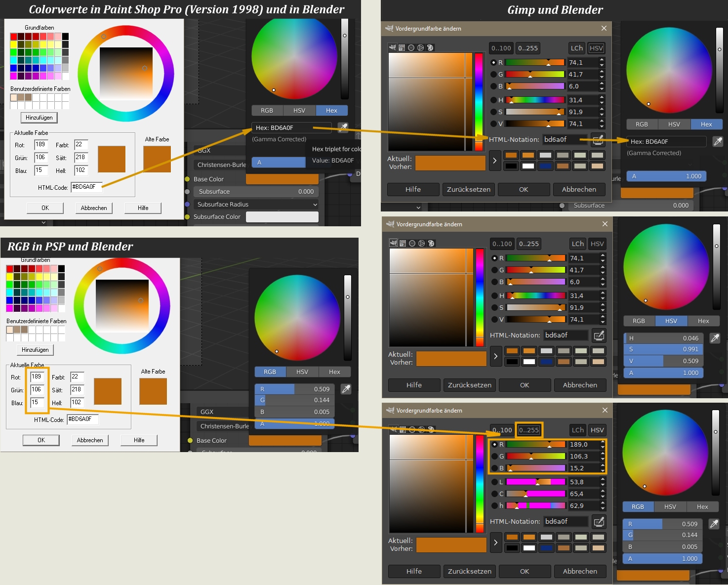Expand color history arrow in bottom GIMP dialog
This screenshot has height=585, width=728.
coord(495,543)
